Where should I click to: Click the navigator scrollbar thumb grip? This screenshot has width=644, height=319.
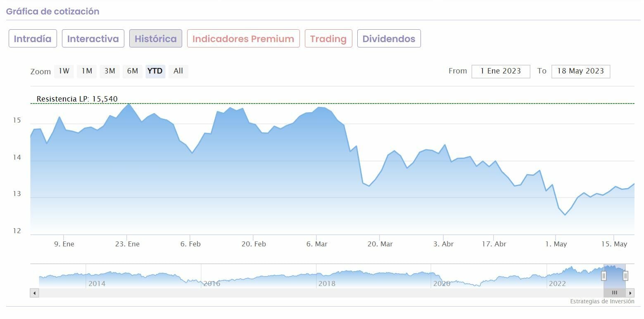click(615, 293)
